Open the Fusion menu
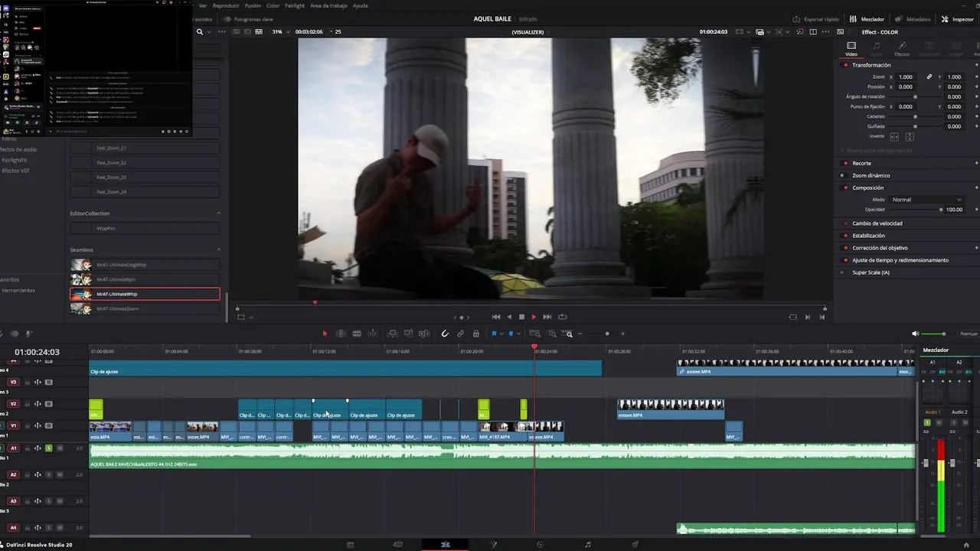The height and width of the screenshot is (551, 980). click(253, 5)
